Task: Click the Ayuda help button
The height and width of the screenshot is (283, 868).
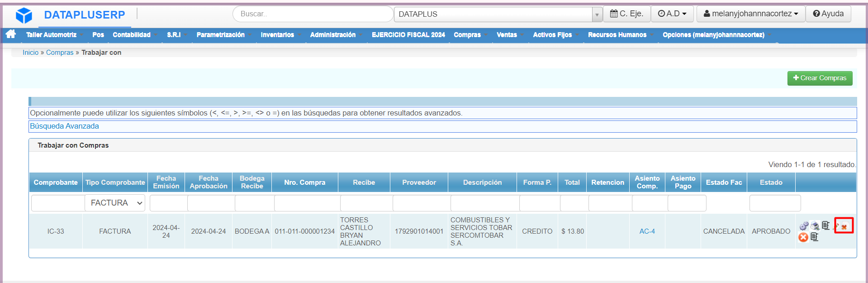Action: (x=828, y=14)
